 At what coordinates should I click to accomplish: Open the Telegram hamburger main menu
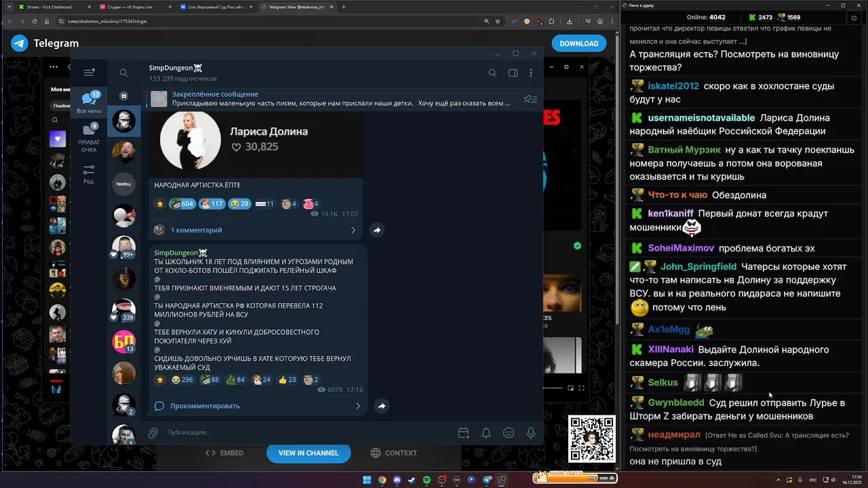[x=89, y=73]
